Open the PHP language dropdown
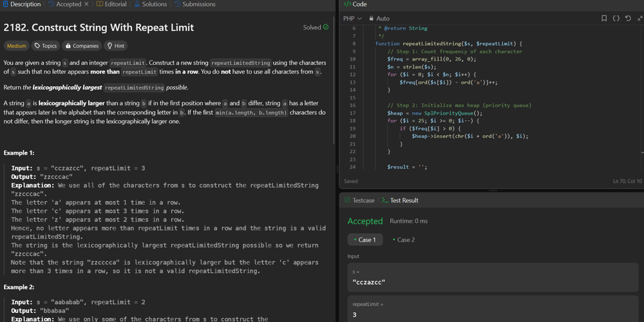This screenshot has width=644, height=322. pos(352,19)
